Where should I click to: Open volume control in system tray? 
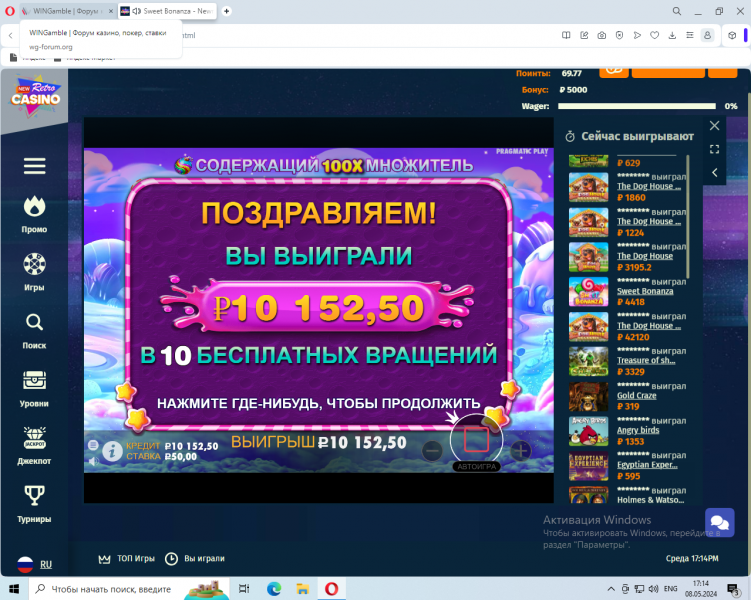tap(653, 589)
